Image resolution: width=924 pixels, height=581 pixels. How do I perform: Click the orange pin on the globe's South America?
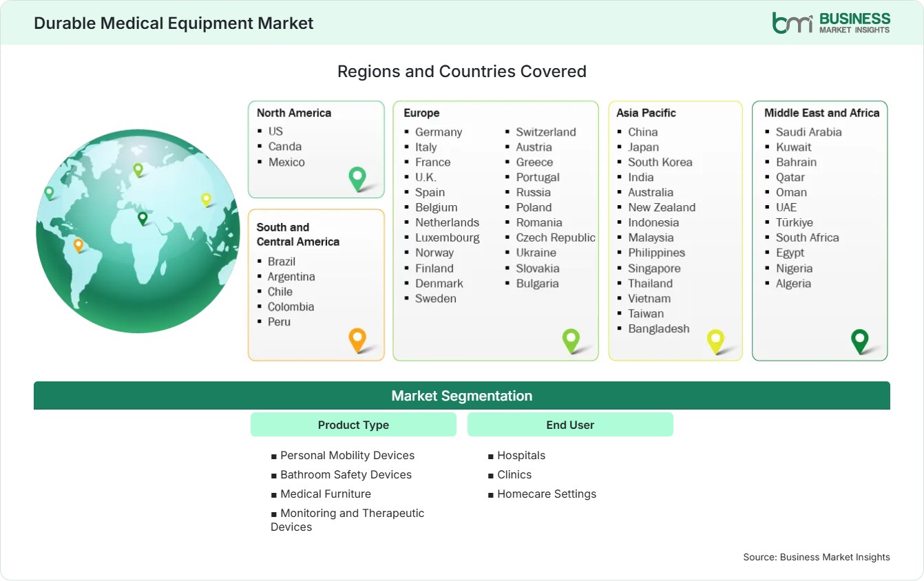click(78, 245)
